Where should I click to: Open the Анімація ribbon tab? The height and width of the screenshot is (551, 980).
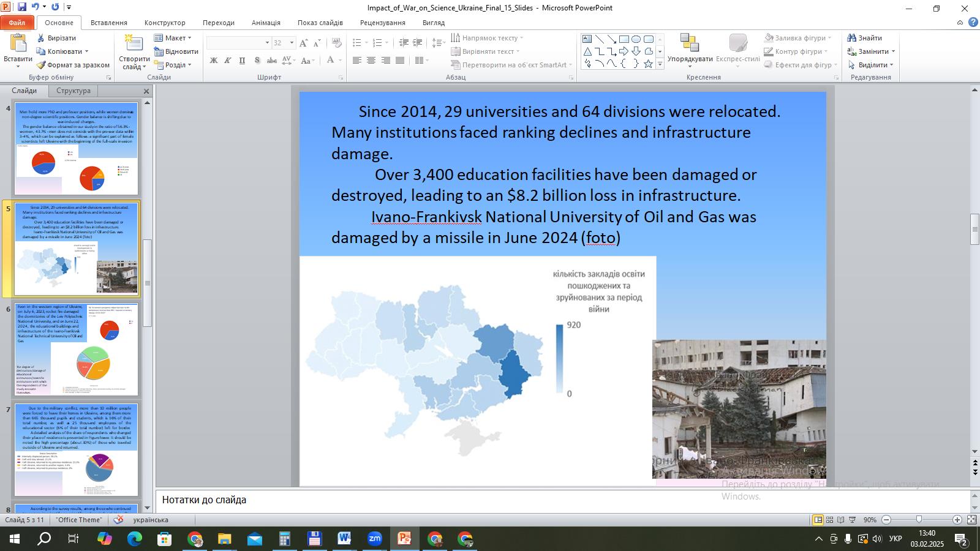click(x=266, y=23)
